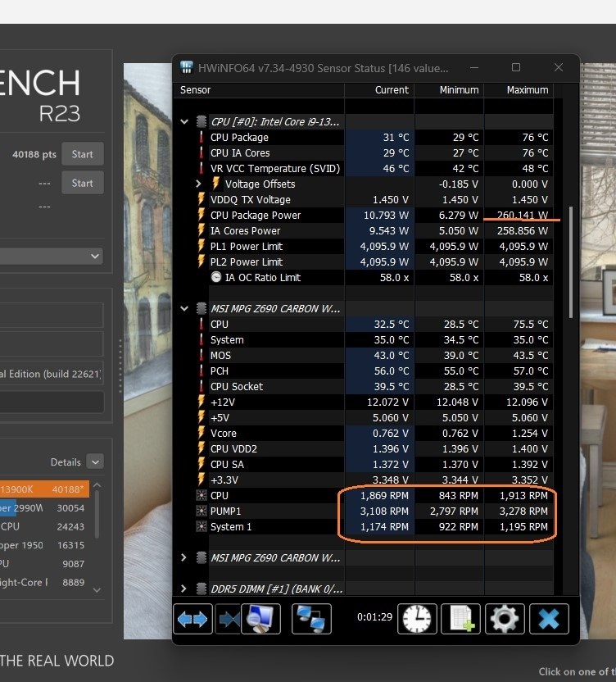
Task: Collapse the first MSI MPG Z690 CARBON sensor group
Action: pos(184,308)
